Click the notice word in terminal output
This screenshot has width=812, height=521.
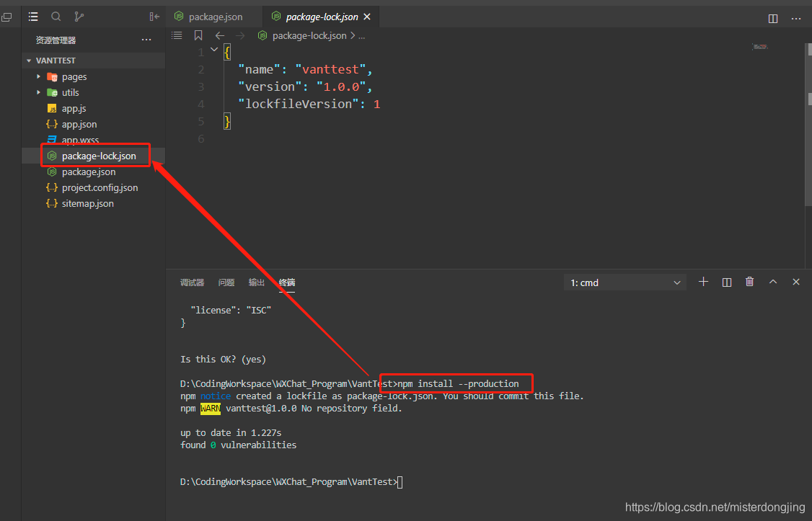click(x=216, y=396)
